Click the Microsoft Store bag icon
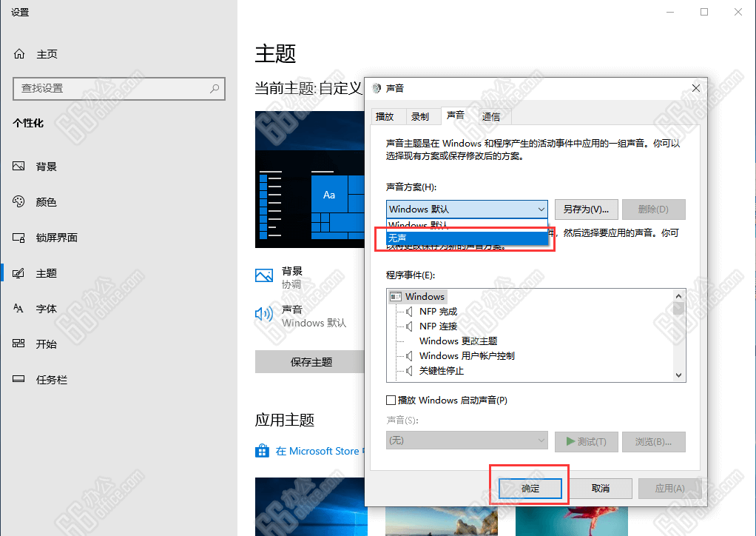The image size is (756, 536). (x=263, y=451)
